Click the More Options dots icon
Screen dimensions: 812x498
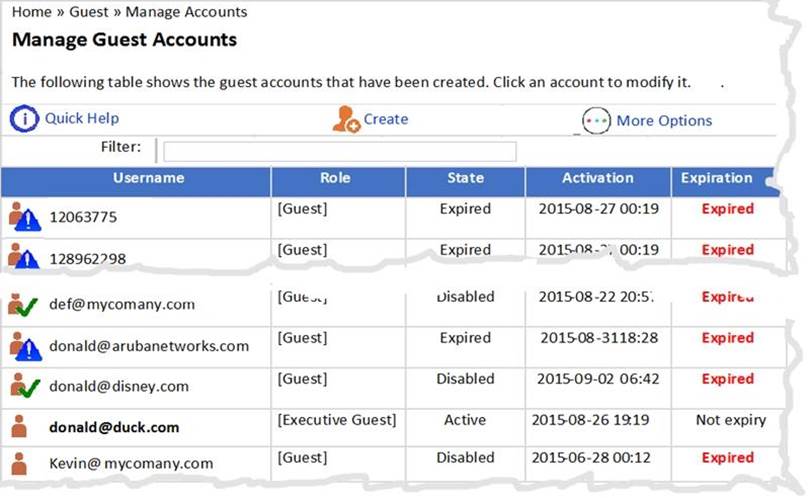point(596,121)
